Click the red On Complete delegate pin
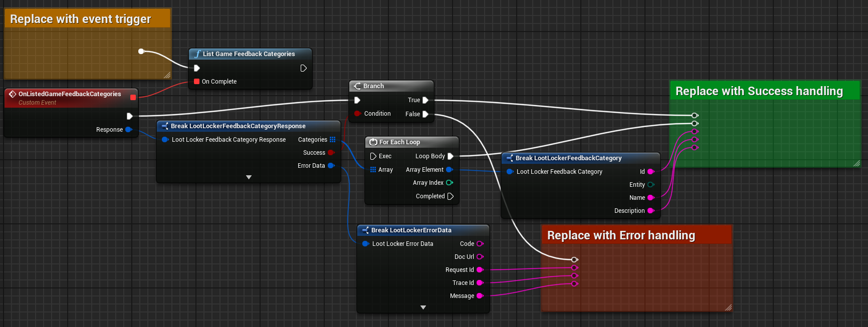Viewport: 868px width, 327px height. click(x=196, y=82)
